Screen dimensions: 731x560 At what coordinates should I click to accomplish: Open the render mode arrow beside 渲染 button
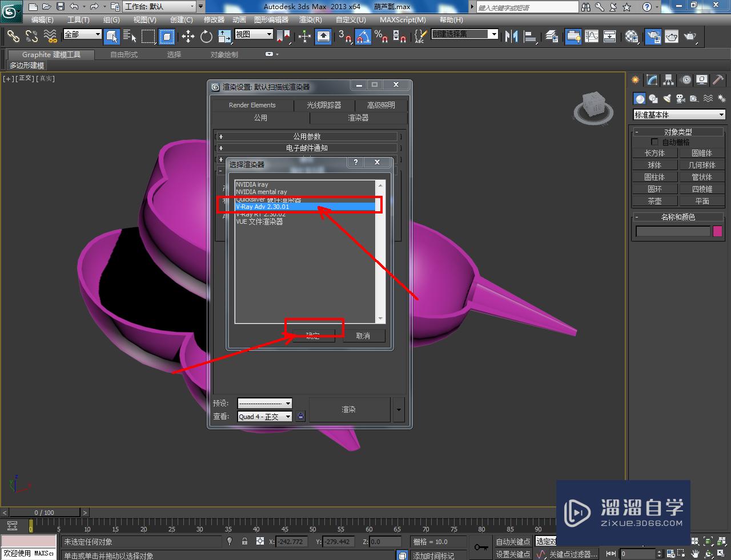point(399,409)
